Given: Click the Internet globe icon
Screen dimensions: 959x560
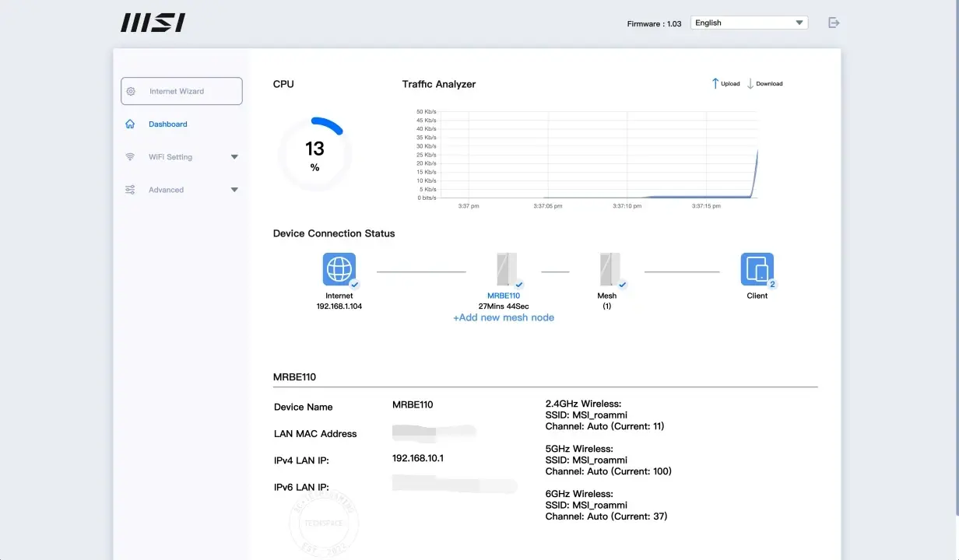Looking at the screenshot, I should [x=339, y=269].
